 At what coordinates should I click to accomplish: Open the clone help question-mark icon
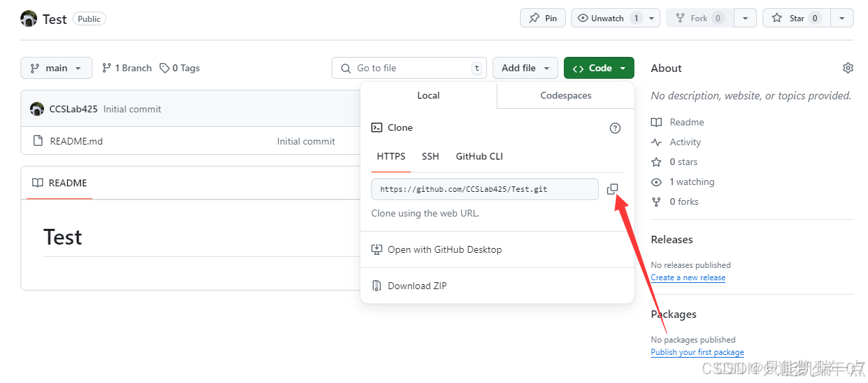(x=615, y=128)
